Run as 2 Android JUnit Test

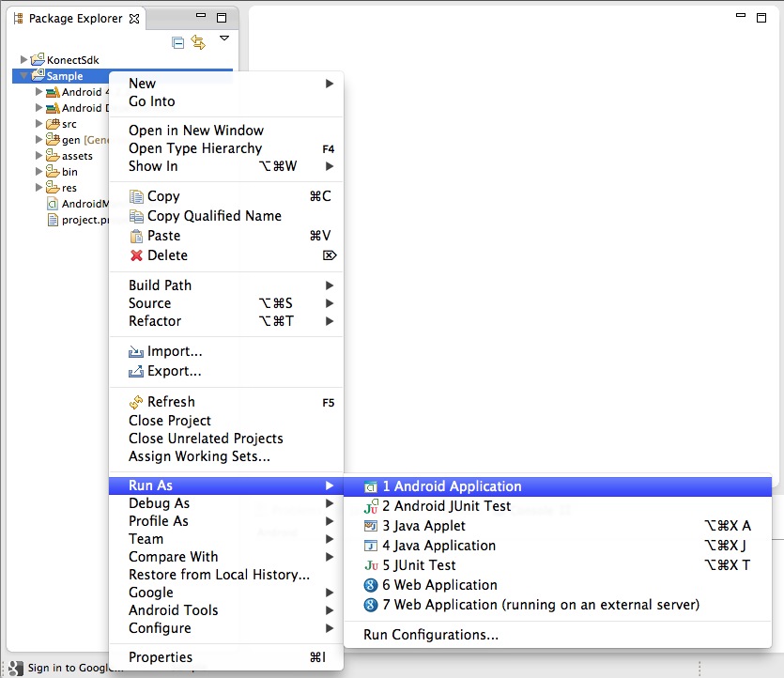[558, 506]
